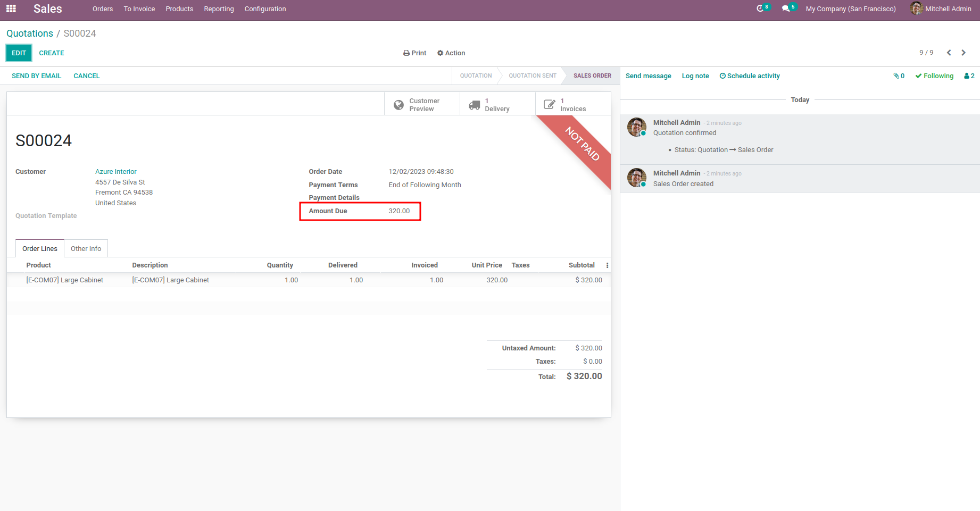Sort by Subtotal column header
Viewport: 980px width, 511px height.
582,265
